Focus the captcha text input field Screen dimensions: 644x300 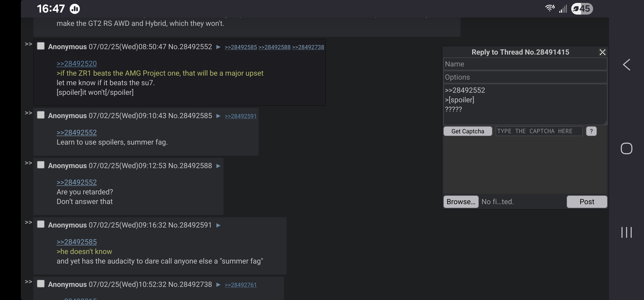[x=539, y=131]
